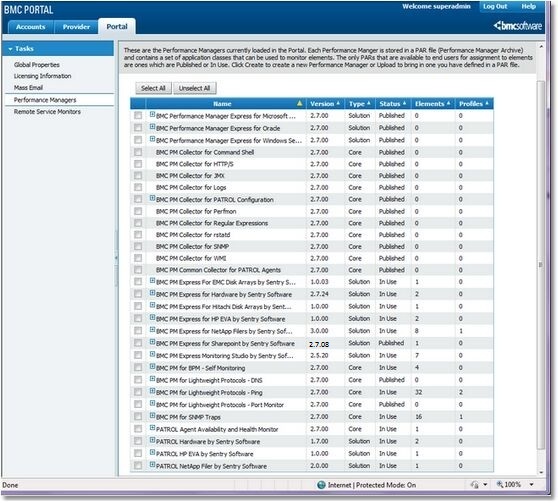Click the Log Out link
558x503 pixels.
(495, 6)
